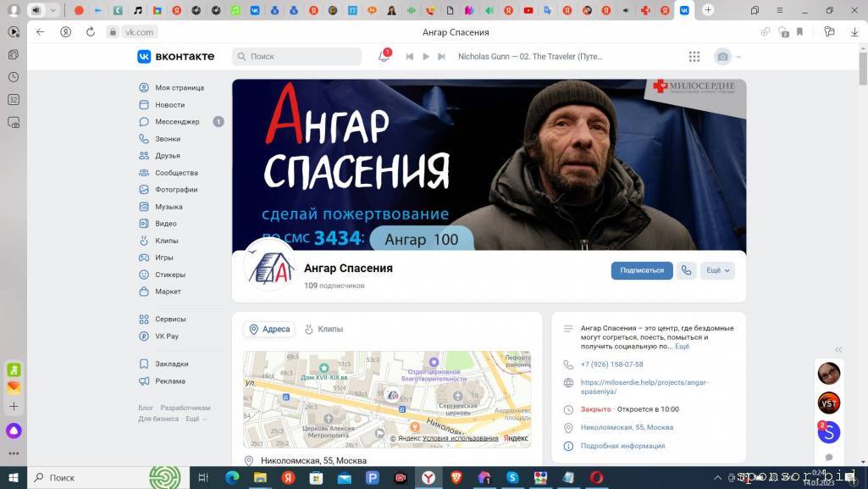This screenshot has width=868, height=489.
Task: Click the phone call icon button
Action: point(687,270)
